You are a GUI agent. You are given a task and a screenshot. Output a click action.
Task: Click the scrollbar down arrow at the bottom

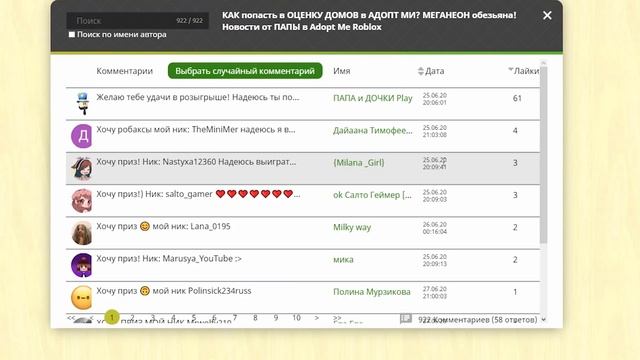coord(543,320)
